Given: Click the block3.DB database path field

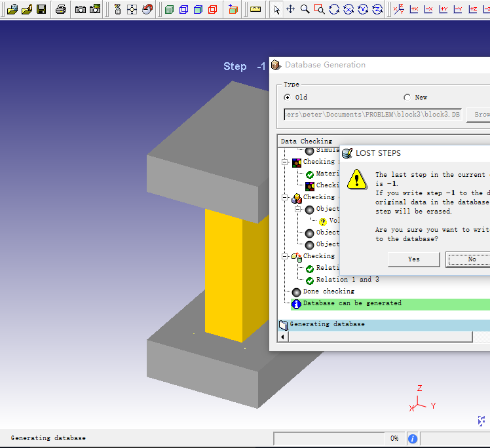Looking at the screenshot, I should pyautogui.click(x=372, y=114).
